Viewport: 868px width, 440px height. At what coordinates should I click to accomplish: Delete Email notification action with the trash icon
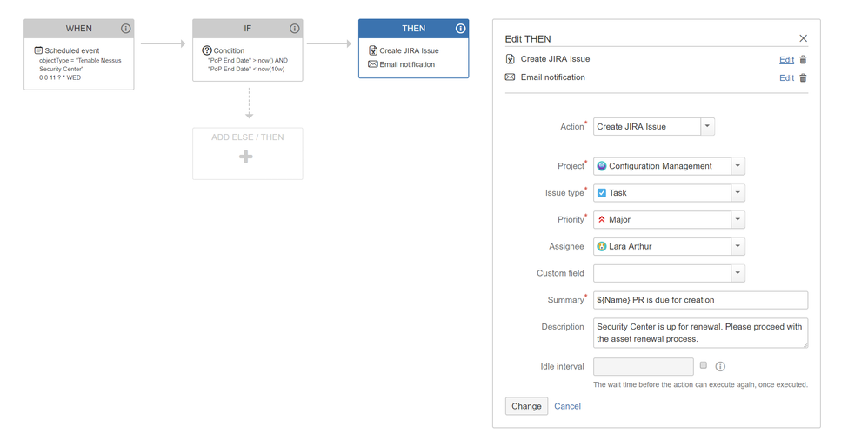pyautogui.click(x=804, y=78)
